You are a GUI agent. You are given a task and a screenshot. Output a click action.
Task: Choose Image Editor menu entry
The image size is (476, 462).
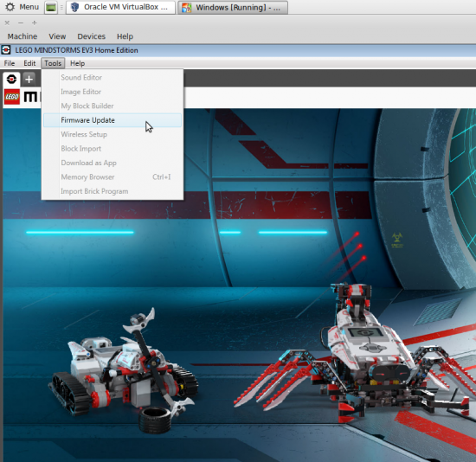pyautogui.click(x=113, y=92)
